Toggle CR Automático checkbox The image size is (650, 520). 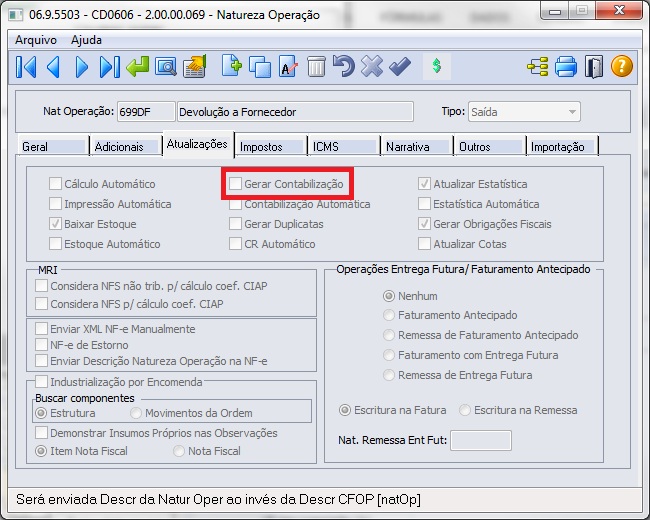point(235,243)
